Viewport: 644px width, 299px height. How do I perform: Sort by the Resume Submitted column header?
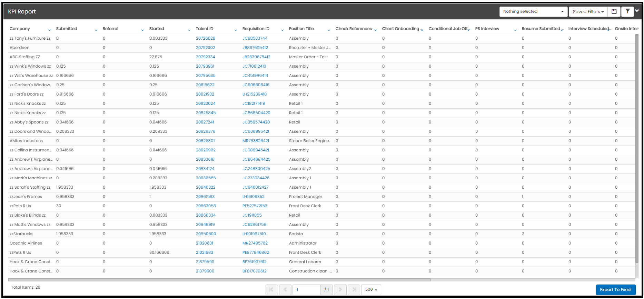[541, 29]
